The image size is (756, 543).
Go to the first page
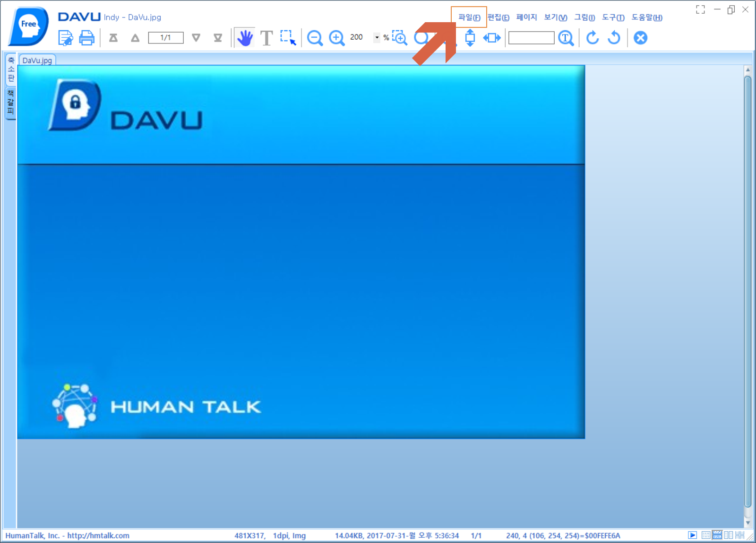pyautogui.click(x=113, y=38)
